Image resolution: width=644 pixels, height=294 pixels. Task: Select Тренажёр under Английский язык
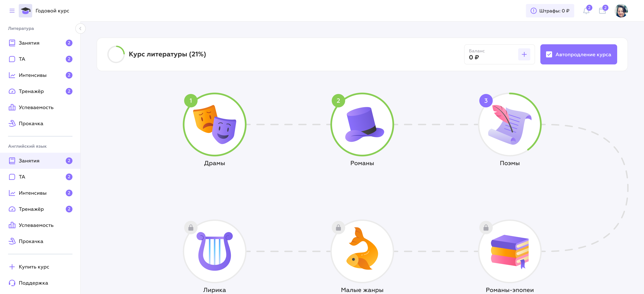click(x=31, y=209)
